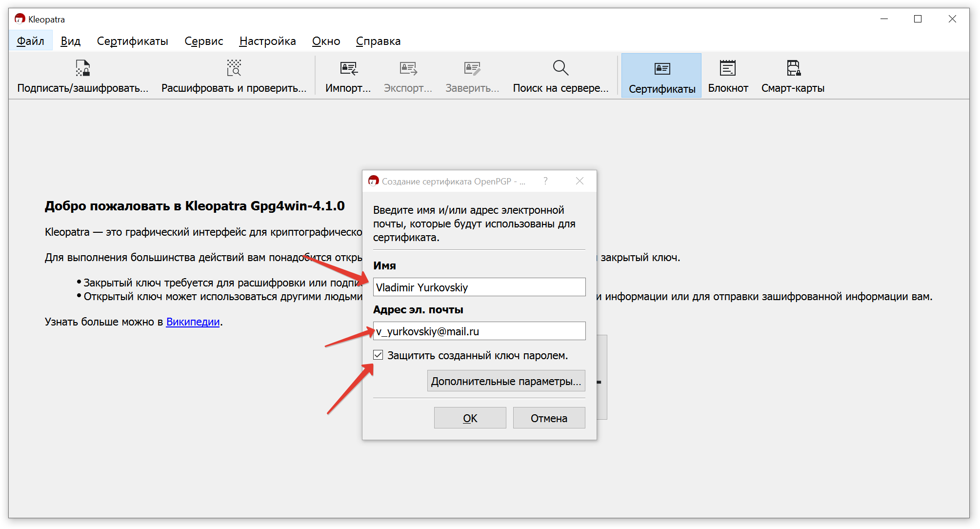Open the Окно menu

(x=326, y=41)
